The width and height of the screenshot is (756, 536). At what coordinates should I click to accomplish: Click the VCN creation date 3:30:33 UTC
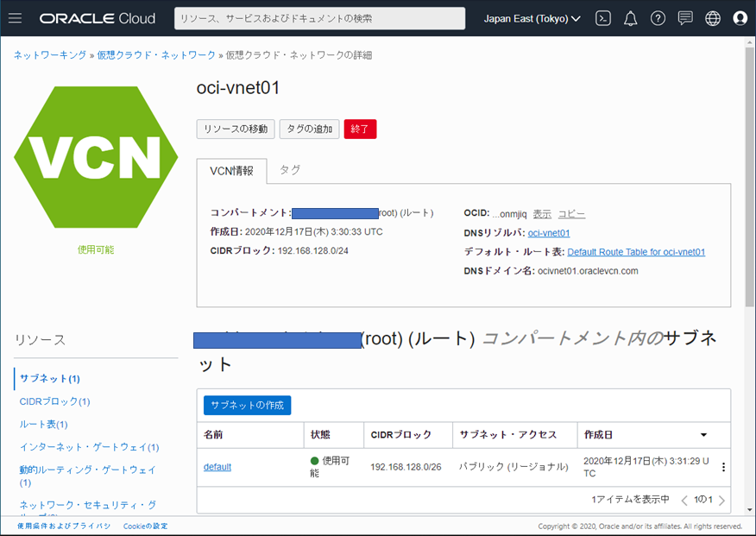pyautogui.click(x=314, y=232)
